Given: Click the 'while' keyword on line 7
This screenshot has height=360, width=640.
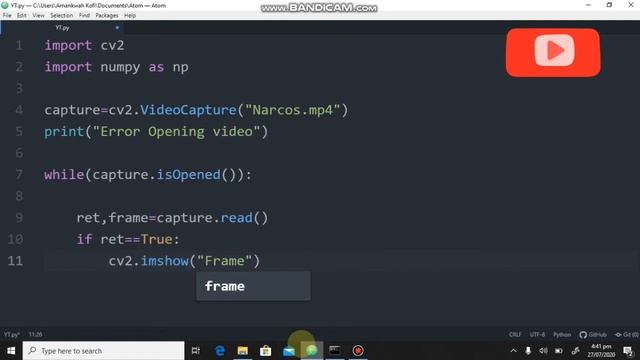Looking at the screenshot, I should pyautogui.click(x=64, y=175).
